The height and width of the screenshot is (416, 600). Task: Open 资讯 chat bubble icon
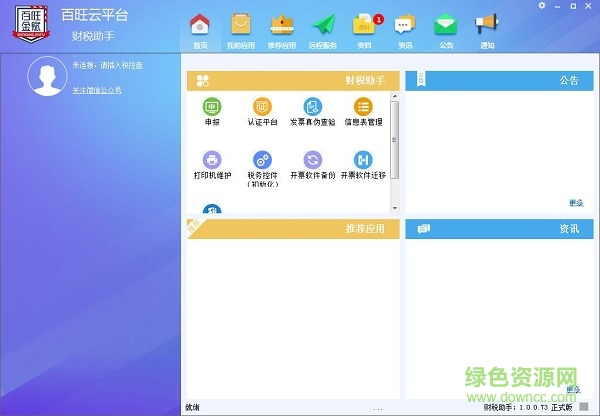(405, 24)
